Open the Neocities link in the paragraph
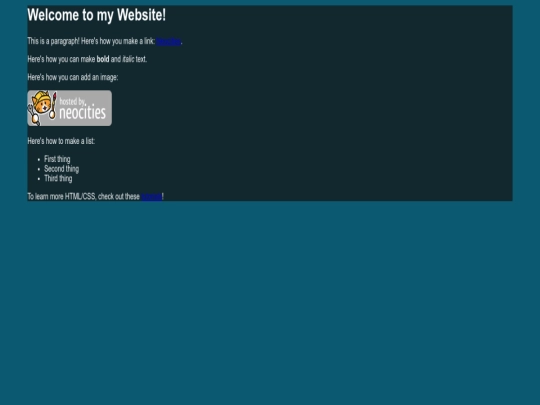This screenshot has height=405, width=540. pos(168,41)
